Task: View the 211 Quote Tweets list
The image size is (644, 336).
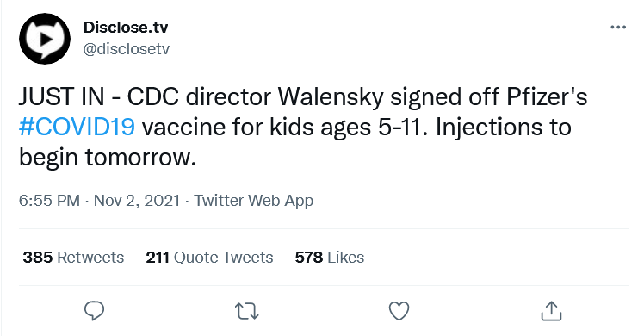Action: [209, 257]
